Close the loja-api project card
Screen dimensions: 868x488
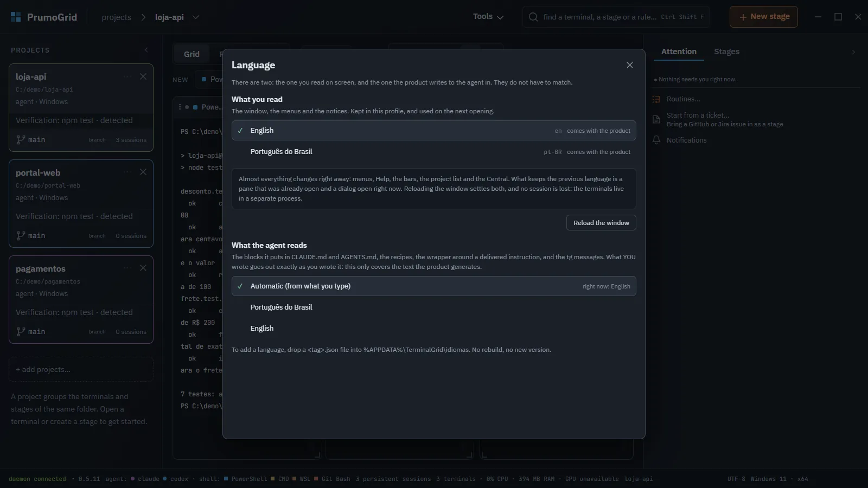coord(143,76)
